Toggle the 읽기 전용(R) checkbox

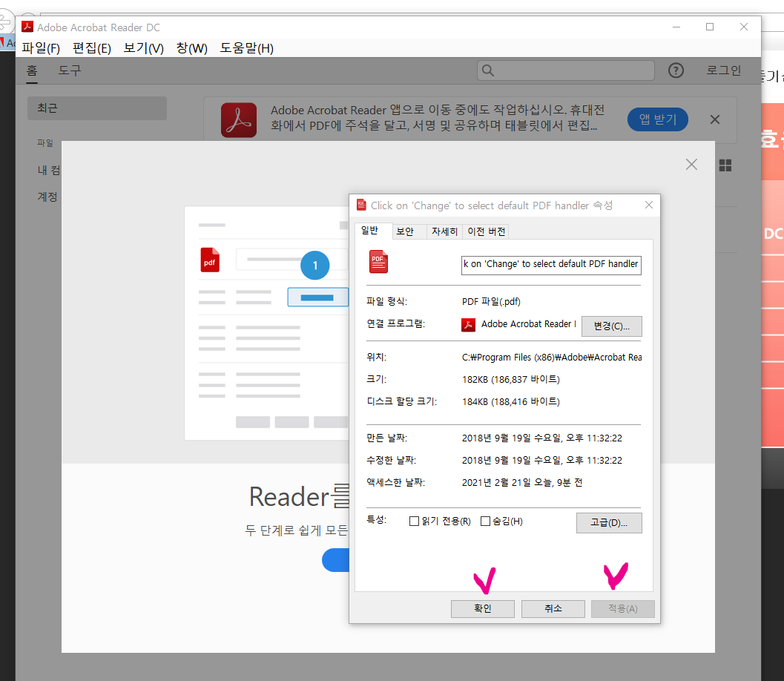click(x=414, y=522)
